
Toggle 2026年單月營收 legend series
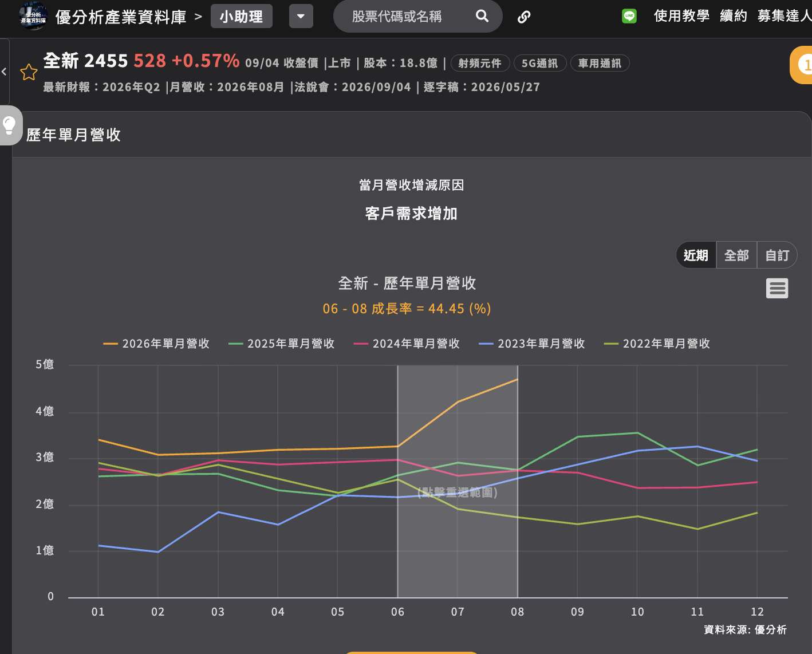156,344
